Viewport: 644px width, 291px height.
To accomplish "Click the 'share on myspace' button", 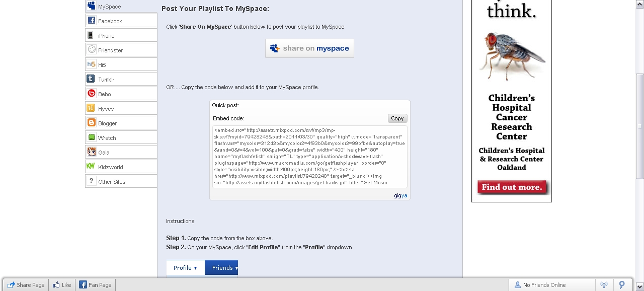I will click(x=309, y=48).
